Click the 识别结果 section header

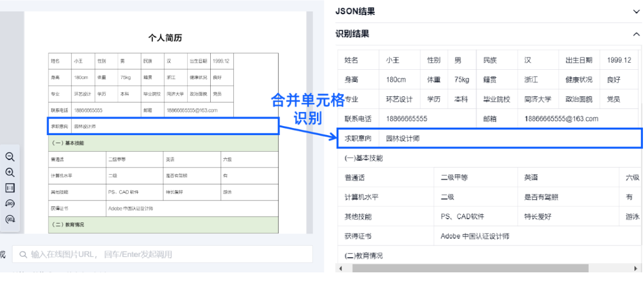click(x=352, y=34)
